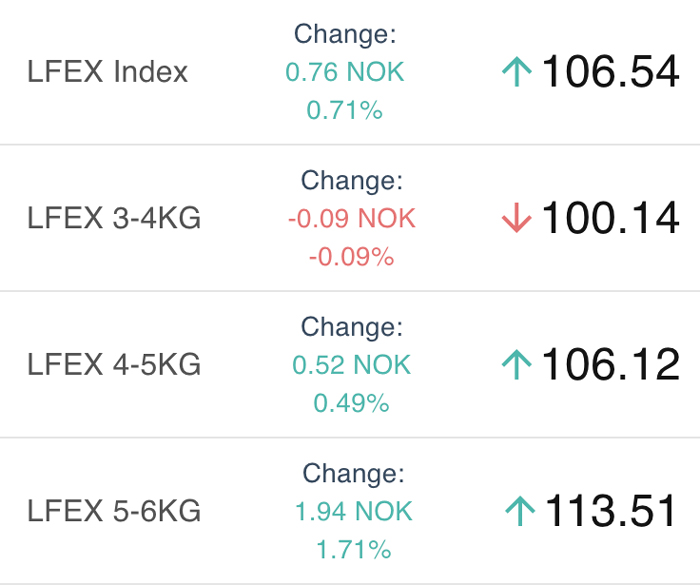Click the 100.14 price value
Screen dimensions: 700x585
pyautogui.click(x=610, y=218)
